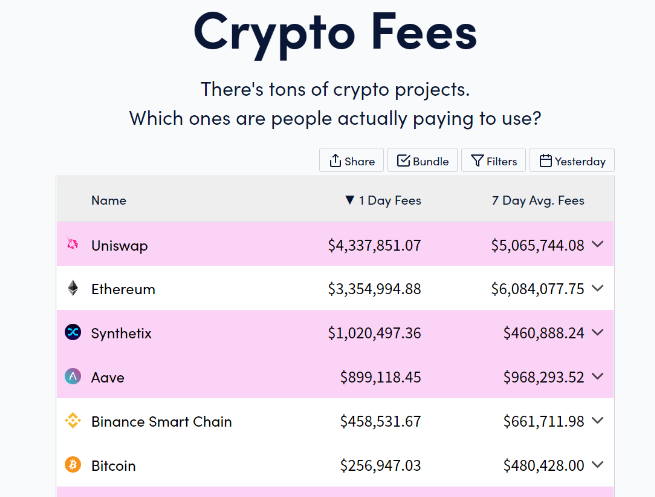Open the Yesterday date picker
The height and width of the screenshot is (497, 655).
572,160
